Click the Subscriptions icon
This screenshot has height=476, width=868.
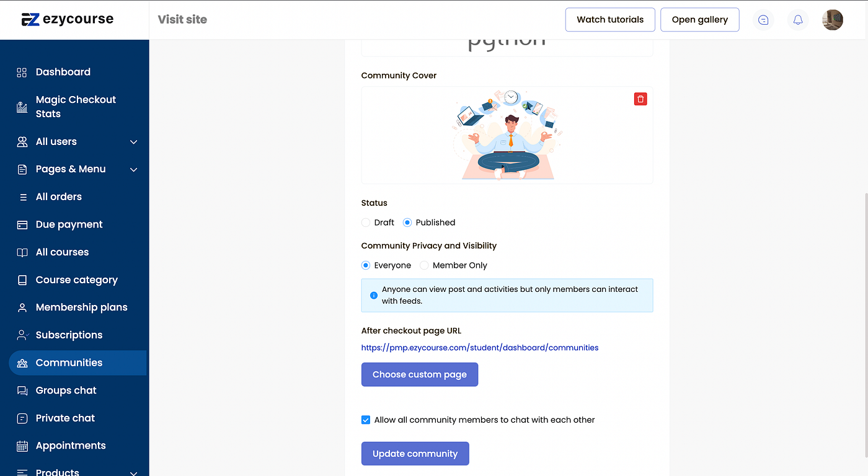coord(22,335)
